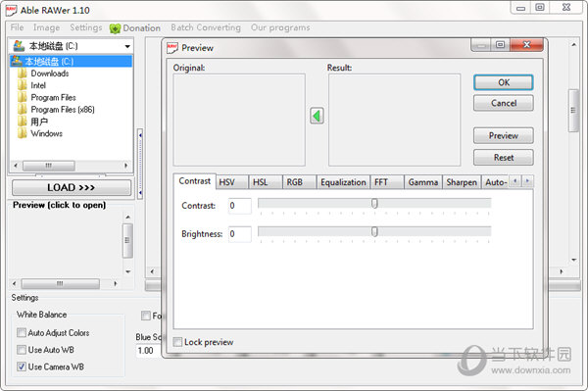The image size is (588, 391).
Task: Check the Use Auto WB option
Action: point(22,350)
